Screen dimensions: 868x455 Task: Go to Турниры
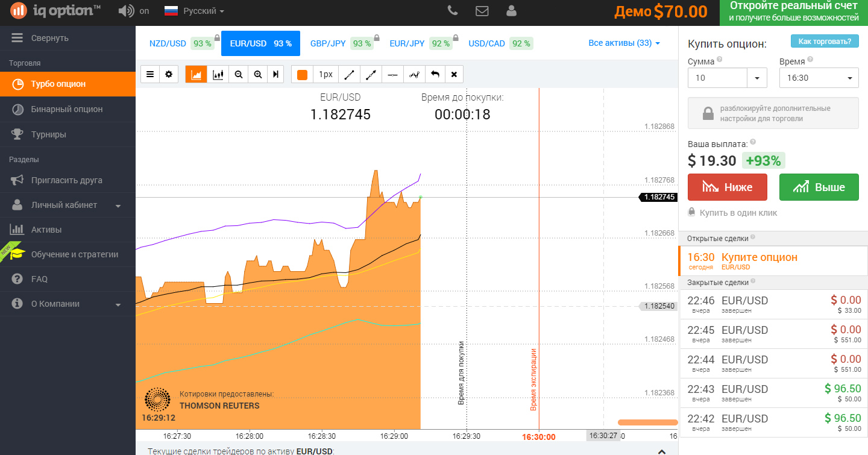[x=68, y=134]
